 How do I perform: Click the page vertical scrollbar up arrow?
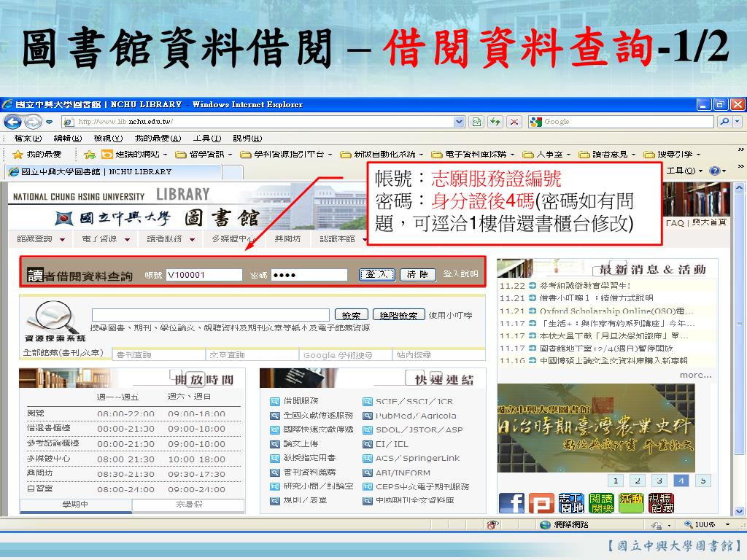tap(740, 187)
